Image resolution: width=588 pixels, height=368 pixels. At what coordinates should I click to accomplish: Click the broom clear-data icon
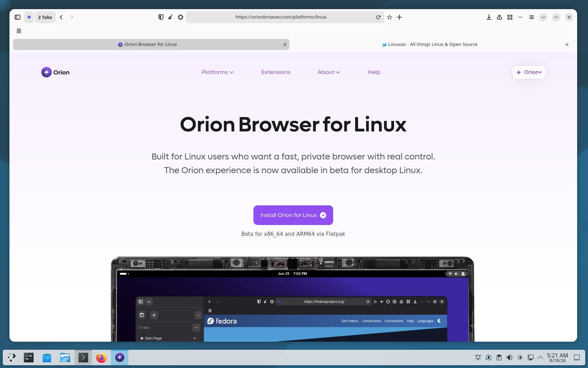pyautogui.click(x=170, y=17)
